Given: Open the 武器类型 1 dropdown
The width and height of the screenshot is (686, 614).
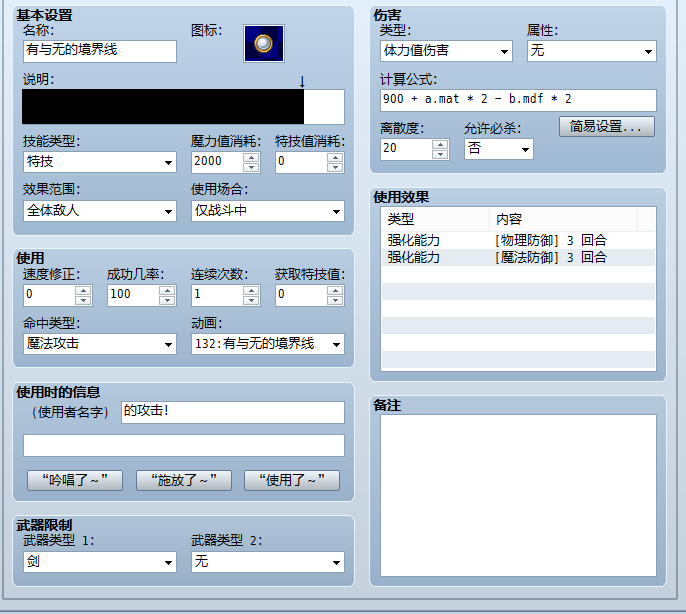Looking at the screenshot, I should [x=100, y=562].
